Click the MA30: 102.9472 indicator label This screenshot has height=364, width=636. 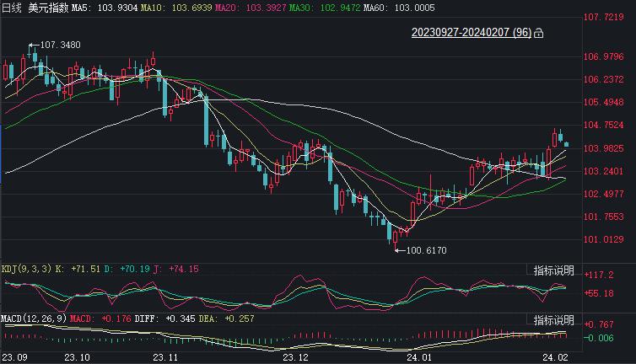pyautogui.click(x=325, y=8)
